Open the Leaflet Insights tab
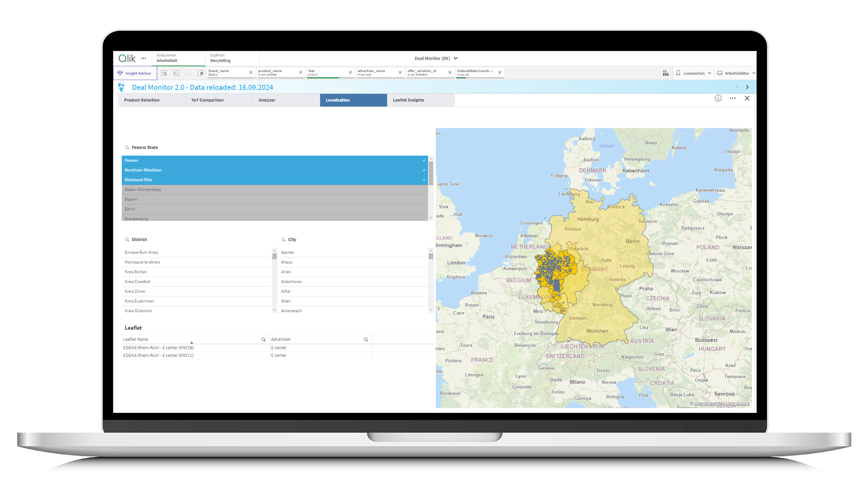 coord(420,100)
